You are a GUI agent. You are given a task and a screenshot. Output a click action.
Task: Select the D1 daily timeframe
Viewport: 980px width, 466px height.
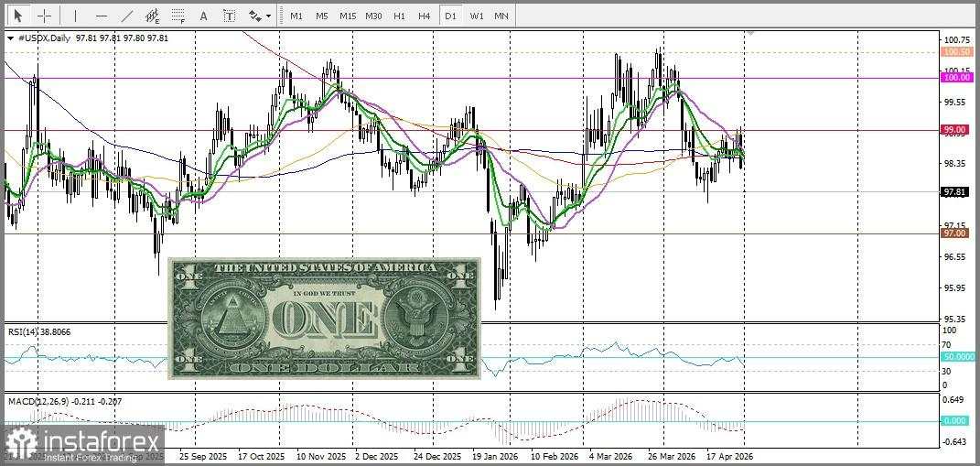click(x=450, y=16)
